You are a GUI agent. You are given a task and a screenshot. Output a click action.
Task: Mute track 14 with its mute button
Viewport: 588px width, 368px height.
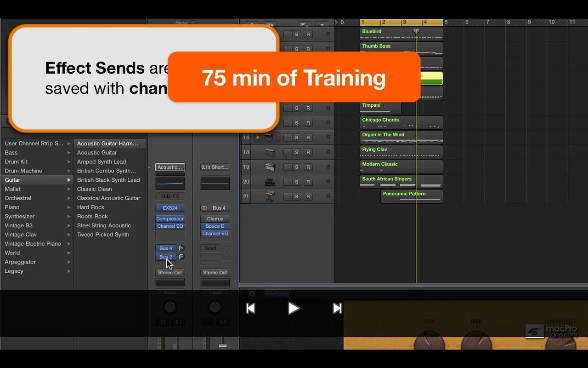pyautogui.click(x=288, y=138)
